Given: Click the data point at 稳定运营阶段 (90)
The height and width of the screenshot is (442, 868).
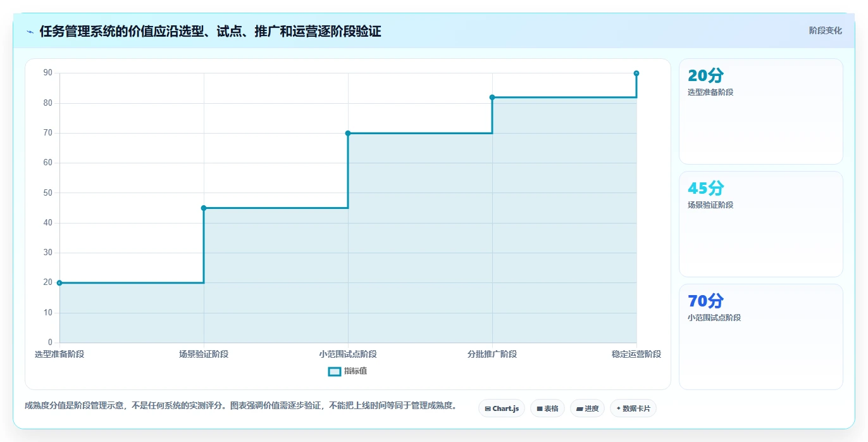Looking at the screenshot, I should [x=636, y=73].
